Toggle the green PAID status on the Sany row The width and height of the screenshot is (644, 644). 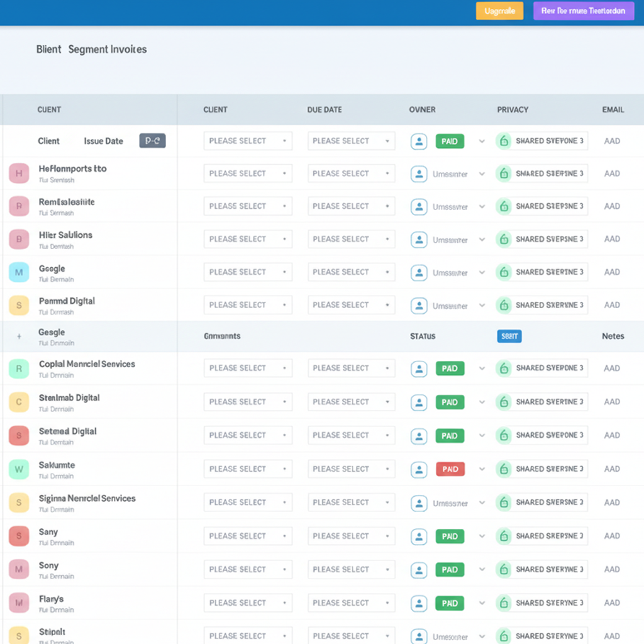(449, 536)
